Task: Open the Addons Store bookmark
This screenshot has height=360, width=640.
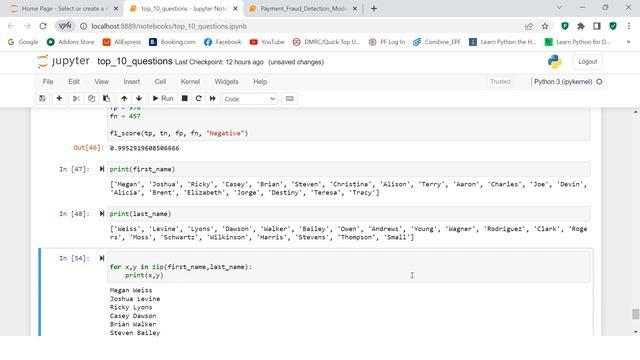Action: 71,42
